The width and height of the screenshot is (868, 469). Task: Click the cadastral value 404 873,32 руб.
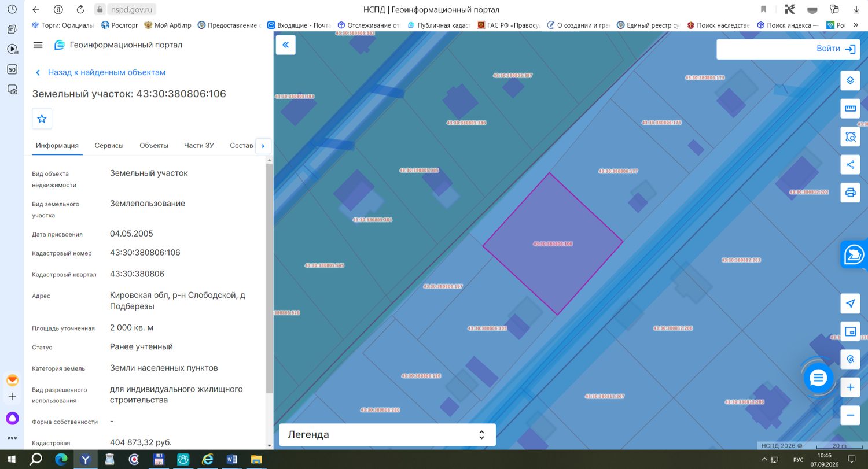click(141, 442)
